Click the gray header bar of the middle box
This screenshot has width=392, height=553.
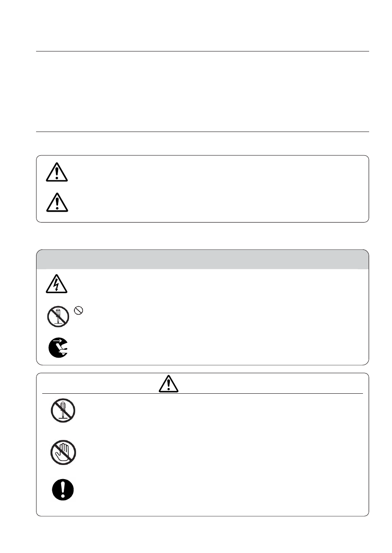click(202, 259)
